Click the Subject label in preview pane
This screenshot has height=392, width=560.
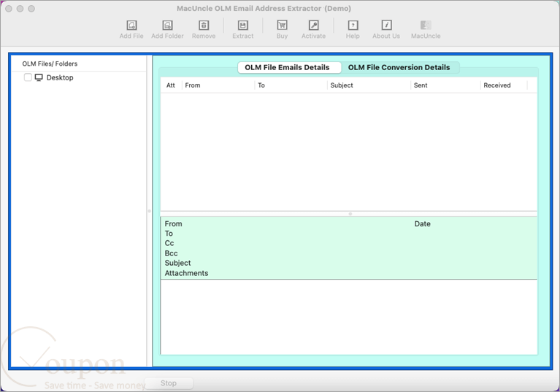pyautogui.click(x=178, y=263)
